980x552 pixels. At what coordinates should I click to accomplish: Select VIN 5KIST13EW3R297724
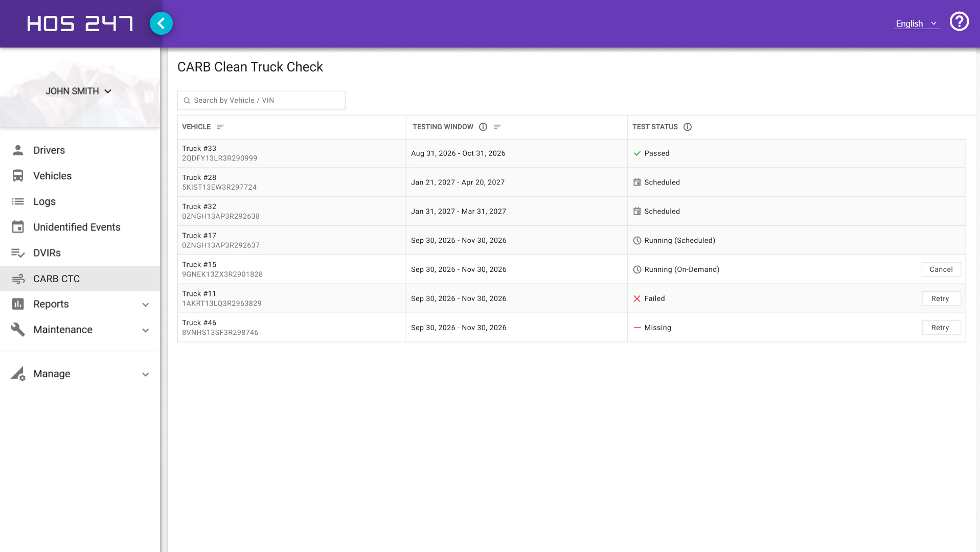(219, 187)
